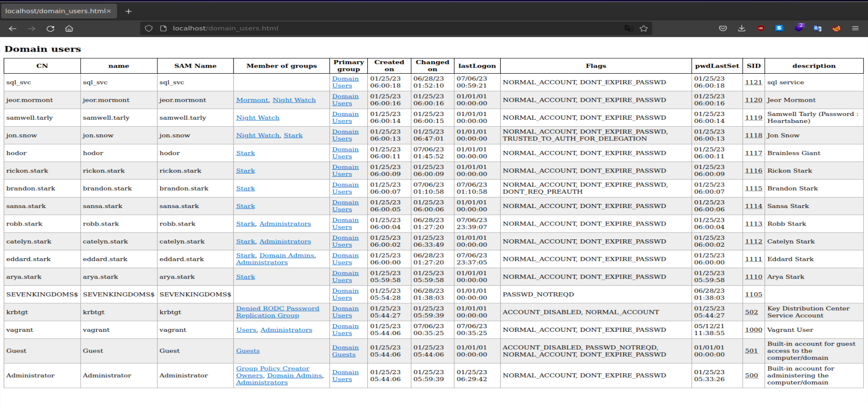
Task: Close the localhost/domain_users.html tab
Action: tap(109, 11)
